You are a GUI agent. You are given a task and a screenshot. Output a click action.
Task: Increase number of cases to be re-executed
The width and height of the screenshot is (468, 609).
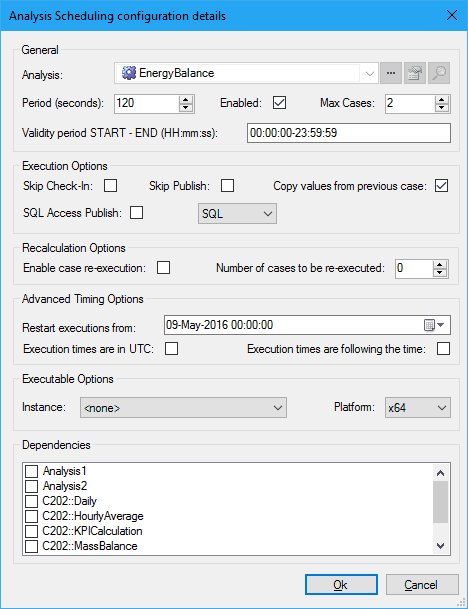[440, 264]
